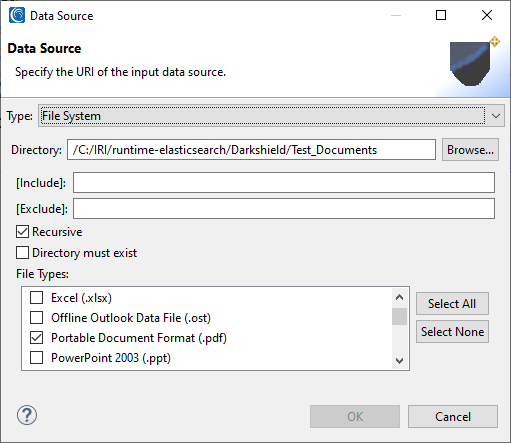Click the Select None button
Viewport: 511px width, 443px height.
click(452, 332)
